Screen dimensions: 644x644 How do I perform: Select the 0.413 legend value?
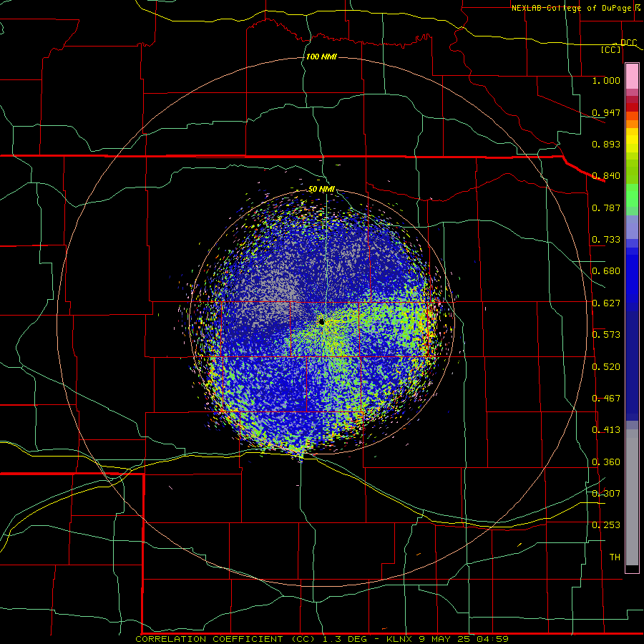pos(606,430)
